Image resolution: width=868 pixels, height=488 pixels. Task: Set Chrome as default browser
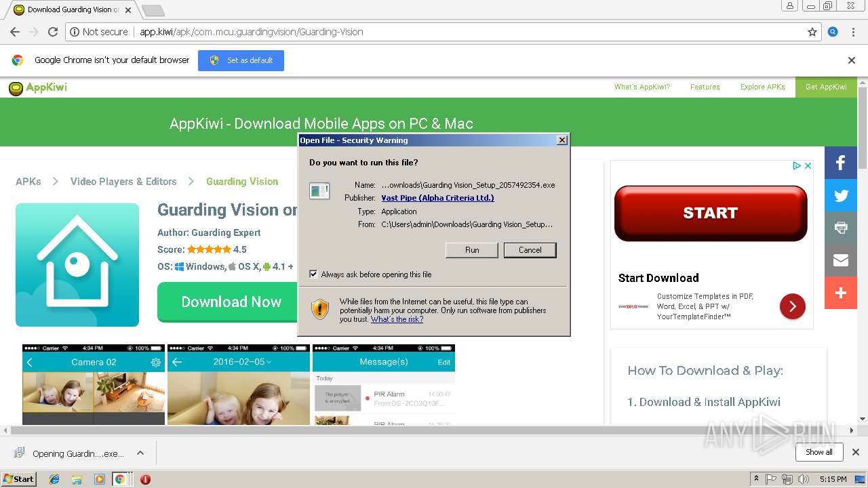tap(241, 60)
